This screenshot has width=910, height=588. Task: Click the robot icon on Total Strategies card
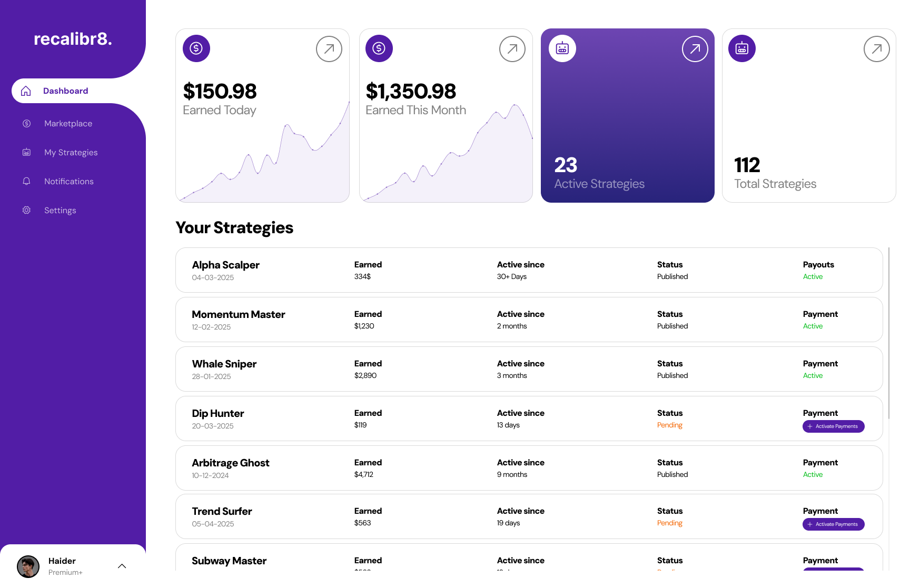[x=742, y=48]
